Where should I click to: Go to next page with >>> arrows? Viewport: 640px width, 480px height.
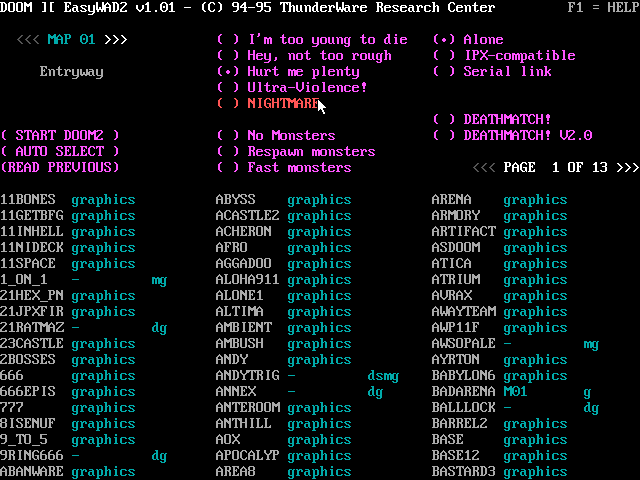[628, 167]
